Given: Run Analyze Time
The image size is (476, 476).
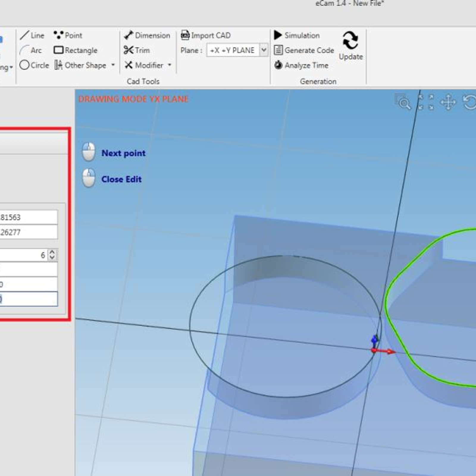Looking at the screenshot, I should point(301,65).
